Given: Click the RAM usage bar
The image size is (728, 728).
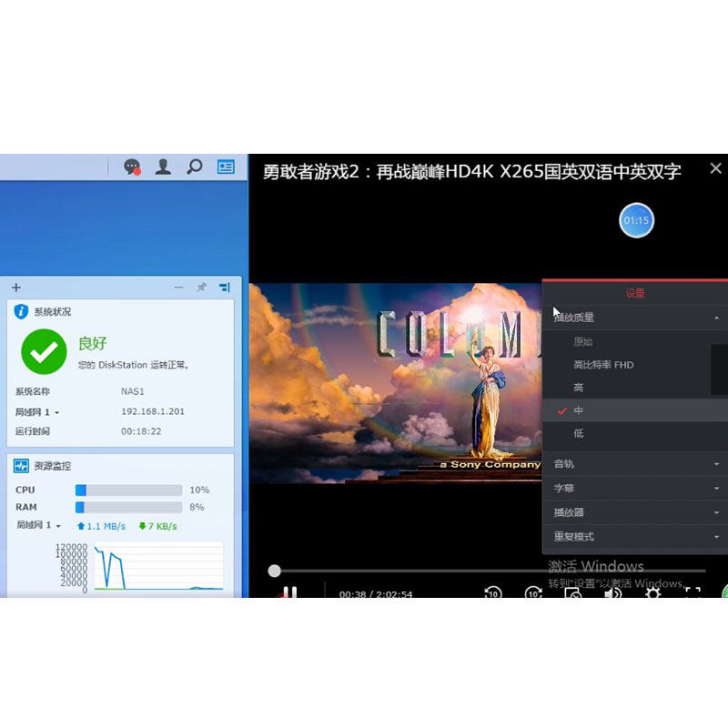Looking at the screenshot, I should tap(128, 507).
